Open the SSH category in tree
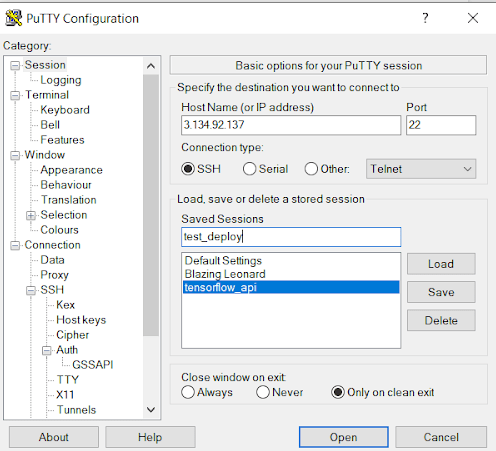This screenshot has height=451, width=496. pyautogui.click(x=52, y=290)
